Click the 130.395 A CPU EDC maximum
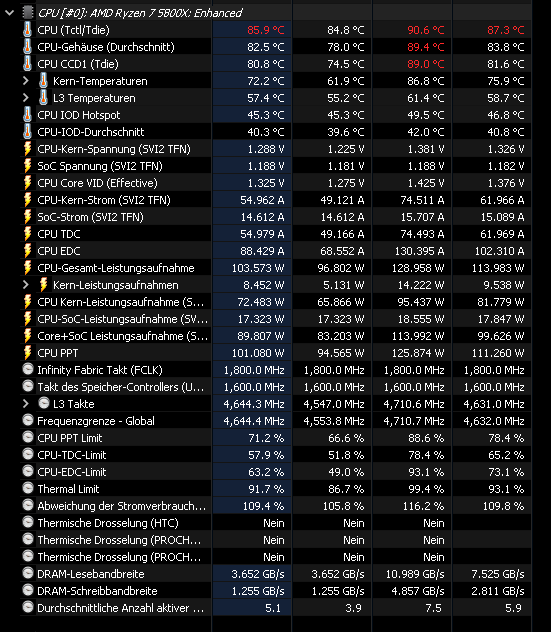 (419, 251)
